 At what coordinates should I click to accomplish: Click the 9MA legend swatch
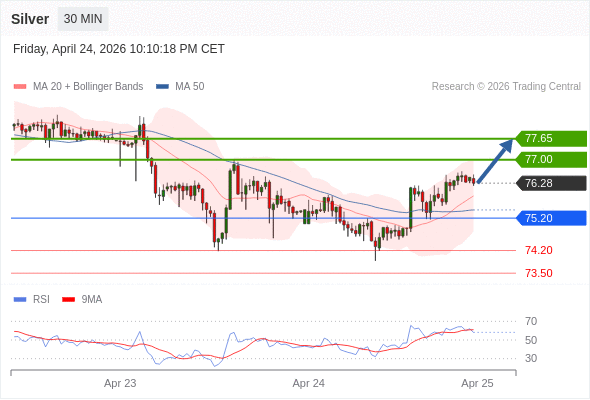(x=68, y=300)
